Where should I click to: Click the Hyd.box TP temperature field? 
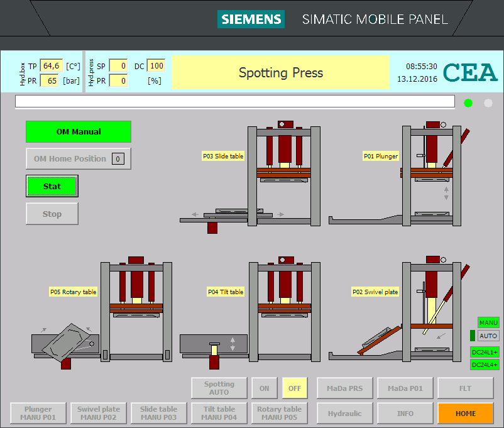[x=51, y=65]
